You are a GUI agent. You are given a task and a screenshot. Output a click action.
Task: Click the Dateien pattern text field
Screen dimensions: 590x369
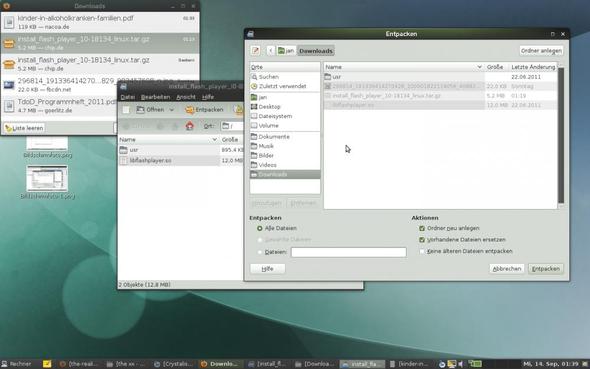[x=348, y=252]
